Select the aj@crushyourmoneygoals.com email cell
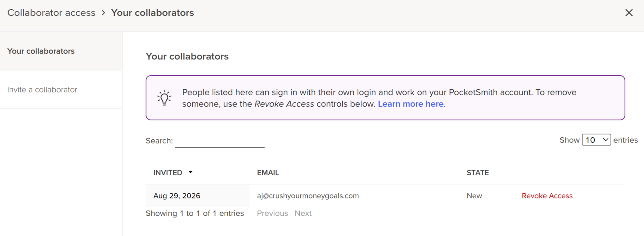Viewport: 644px width, 236px height. [308, 196]
